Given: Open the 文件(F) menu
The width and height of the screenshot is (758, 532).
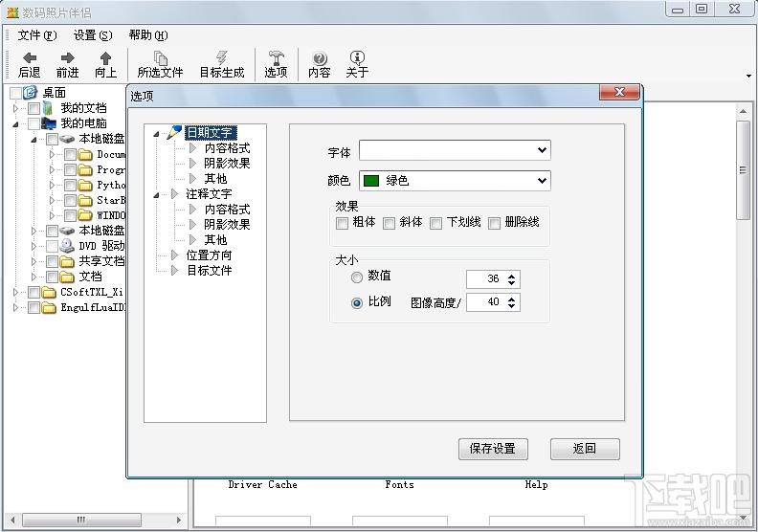Looking at the screenshot, I should [37, 35].
